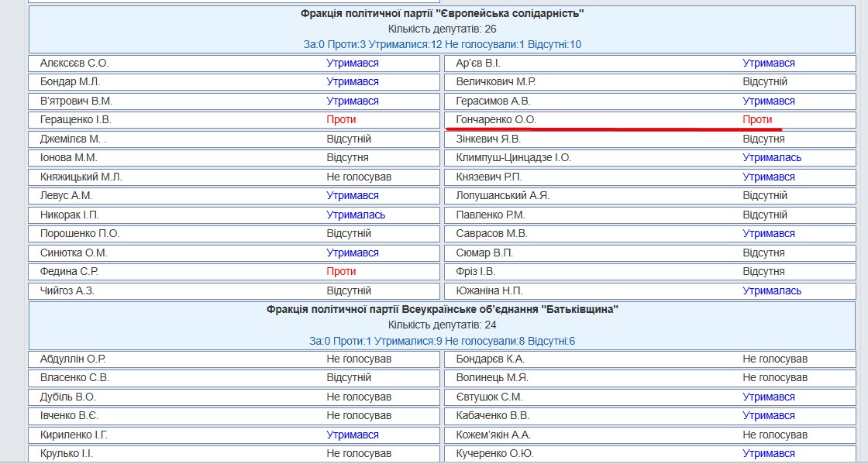The height and width of the screenshot is (464, 868).
Task: Click the name Герасимов А.В.
Action: [493, 101]
